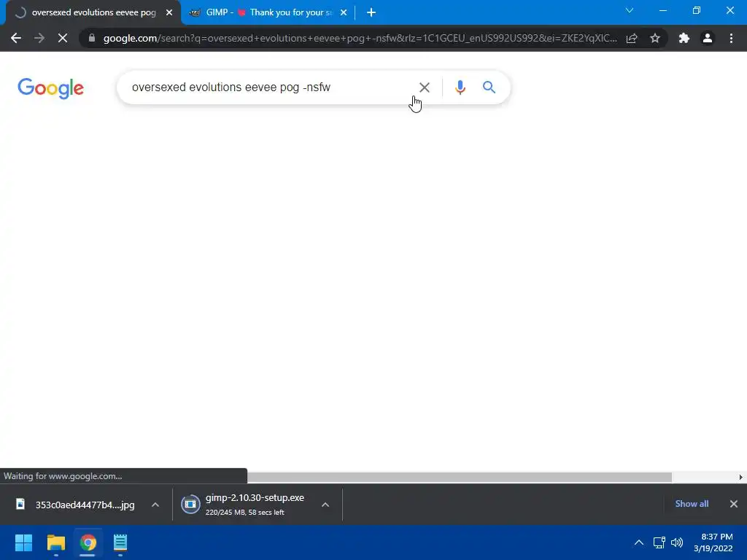
Task: Open the Chrome three-dot menu
Action: coord(731,38)
